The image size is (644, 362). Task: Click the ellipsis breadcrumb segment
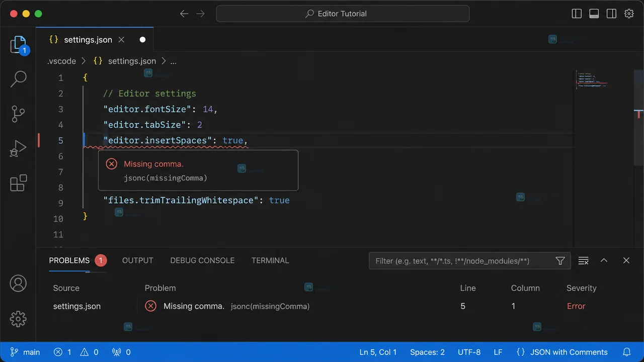click(173, 61)
